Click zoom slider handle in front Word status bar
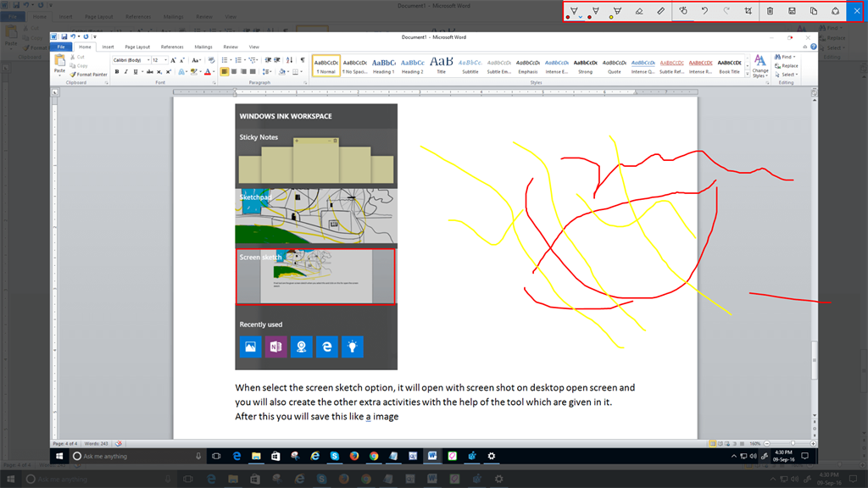Image resolution: width=868 pixels, height=488 pixels. coord(793,444)
